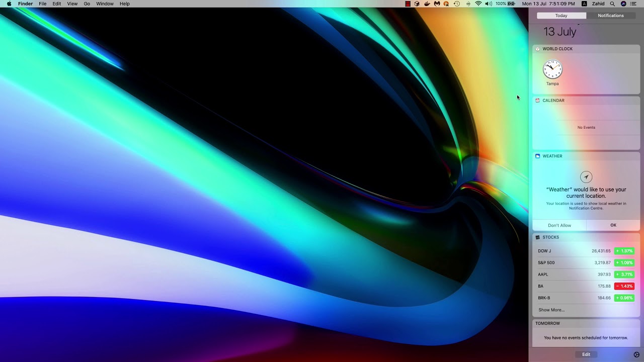This screenshot has height=362, width=644.
Task: Click the Siri icon in menu bar
Action: (x=623, y=4)
